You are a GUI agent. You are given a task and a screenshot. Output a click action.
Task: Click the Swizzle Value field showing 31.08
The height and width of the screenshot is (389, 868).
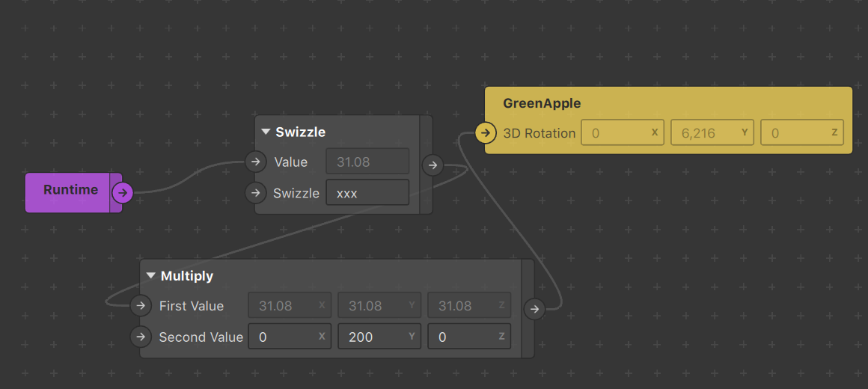367,162
